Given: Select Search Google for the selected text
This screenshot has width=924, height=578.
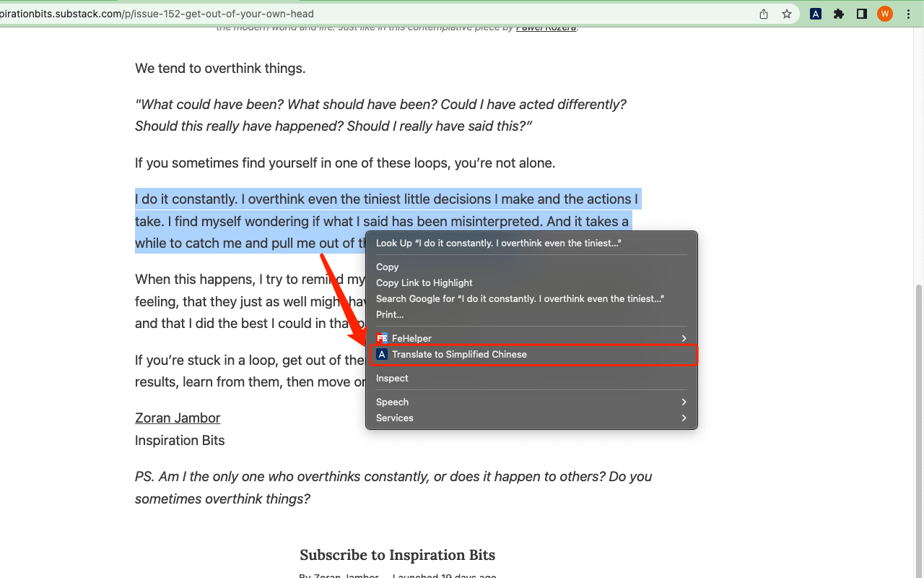Looking at the screenshot, I should [x=531, y=298].
